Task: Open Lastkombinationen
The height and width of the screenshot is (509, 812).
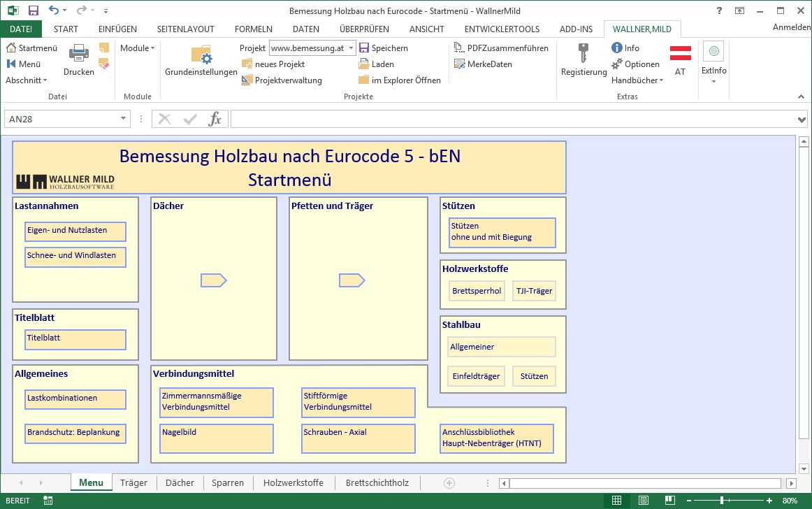Action: point(75,400)
